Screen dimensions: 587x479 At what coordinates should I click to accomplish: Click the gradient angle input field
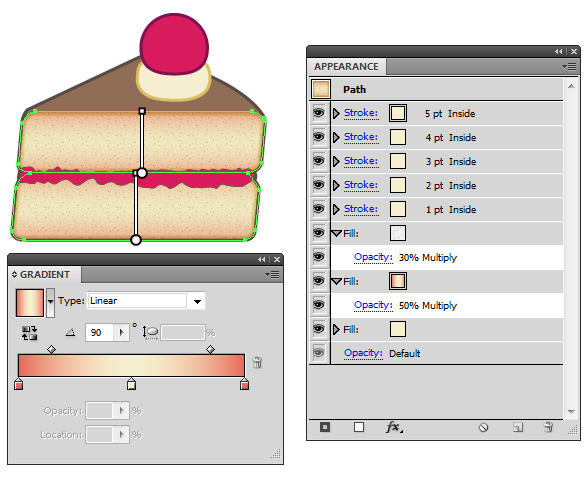[x=99, y=333]
